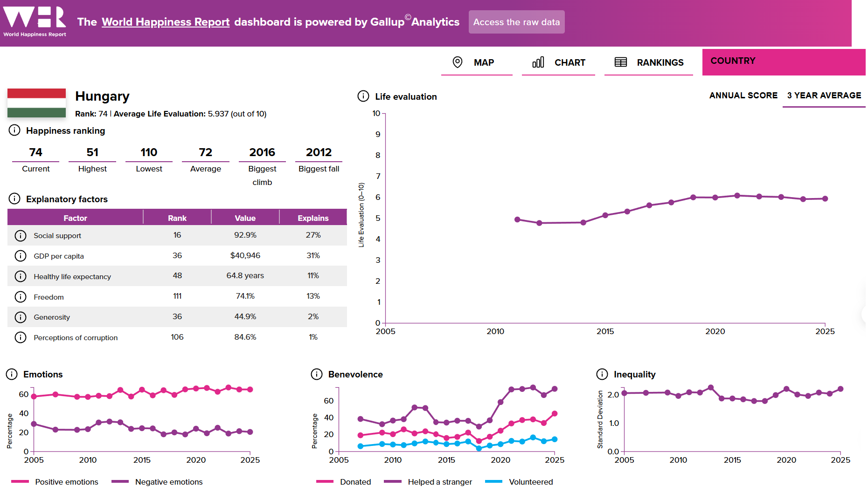Toggle Volunteered legend entry
The width and height of the screenshot is (868, 500).
(519, 482)
